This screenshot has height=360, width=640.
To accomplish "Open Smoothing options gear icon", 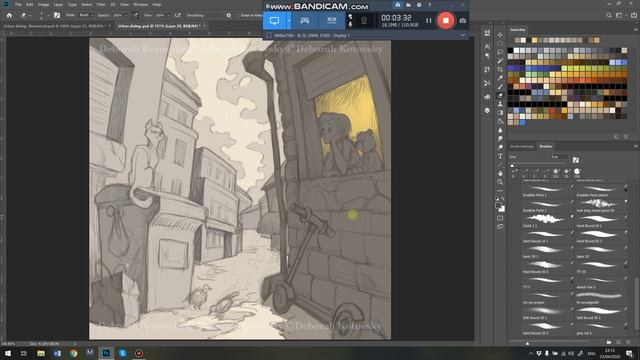I will (229, 15).
